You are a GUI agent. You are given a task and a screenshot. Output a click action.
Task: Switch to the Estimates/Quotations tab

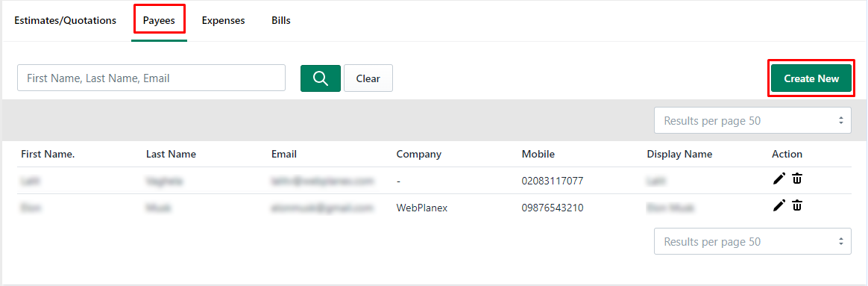[66, 20]
